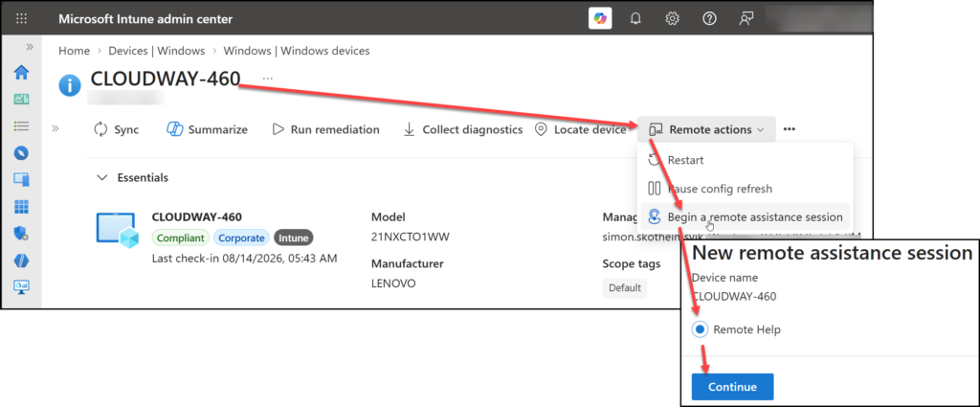Open Apps grid icon in the sidebar
The width and height of the screenshot is (980, 407).
21,207
